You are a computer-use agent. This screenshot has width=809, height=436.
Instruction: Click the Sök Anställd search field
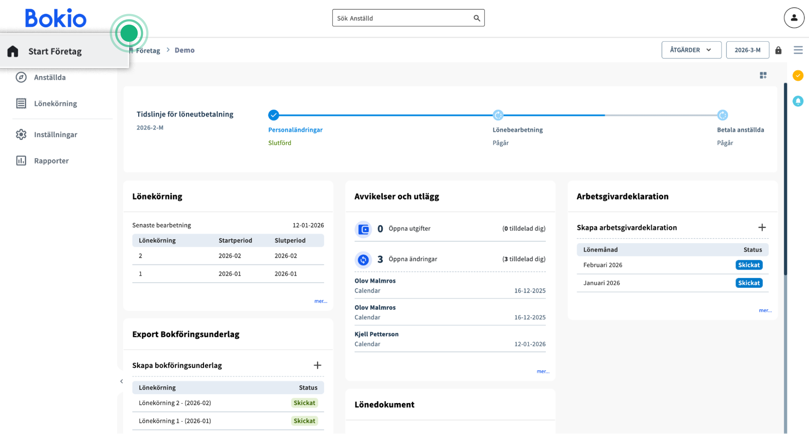click(x=402, y=18)
